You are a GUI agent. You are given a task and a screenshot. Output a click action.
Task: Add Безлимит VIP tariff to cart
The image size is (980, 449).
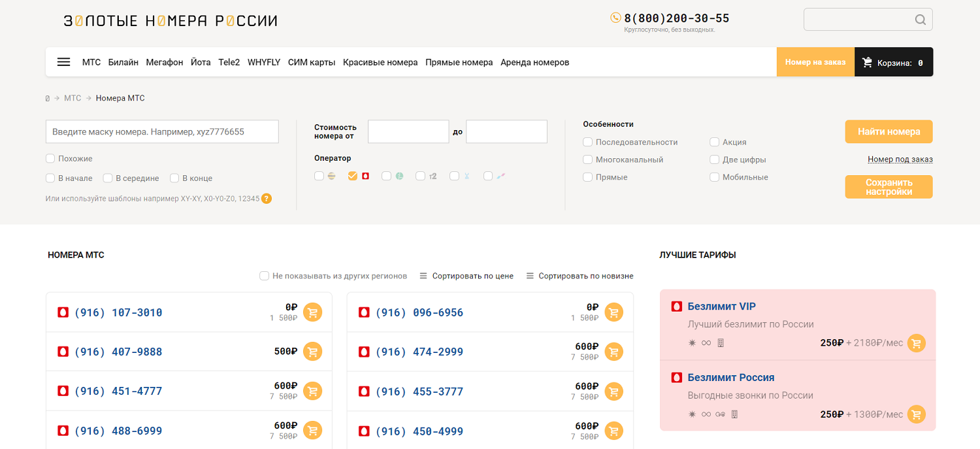pos(917,343)
